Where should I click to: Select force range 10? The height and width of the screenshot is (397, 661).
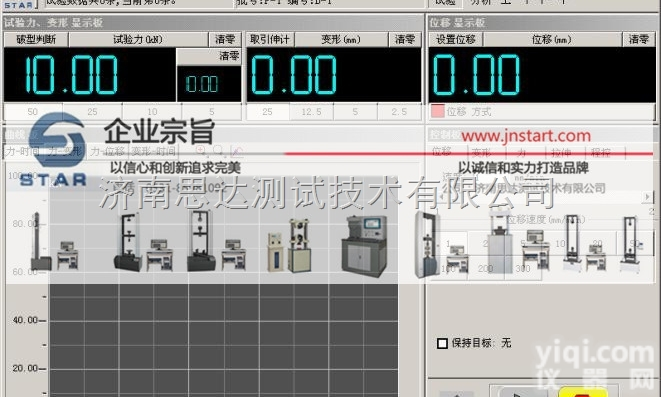152,112
